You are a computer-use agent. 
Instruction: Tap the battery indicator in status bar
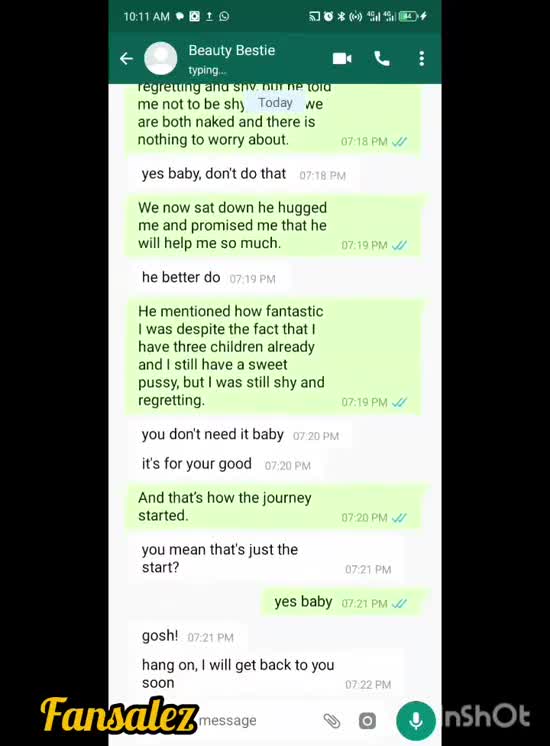click(x=409, y=16)
